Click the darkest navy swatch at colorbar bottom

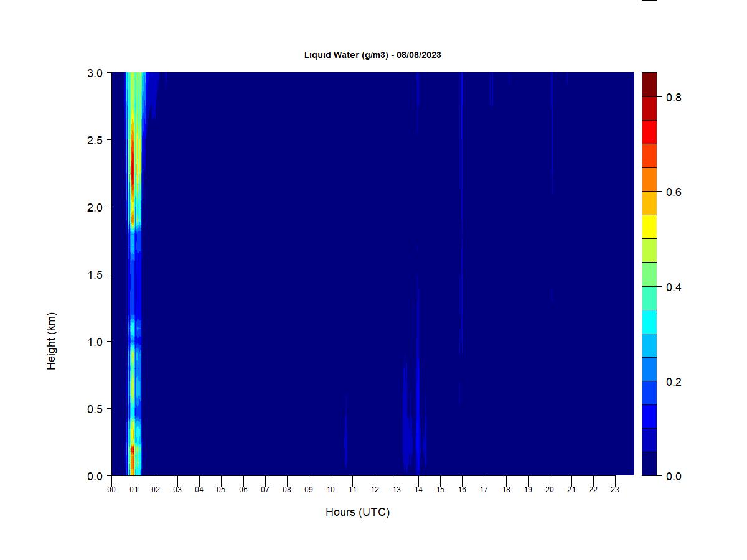(649, 464)
